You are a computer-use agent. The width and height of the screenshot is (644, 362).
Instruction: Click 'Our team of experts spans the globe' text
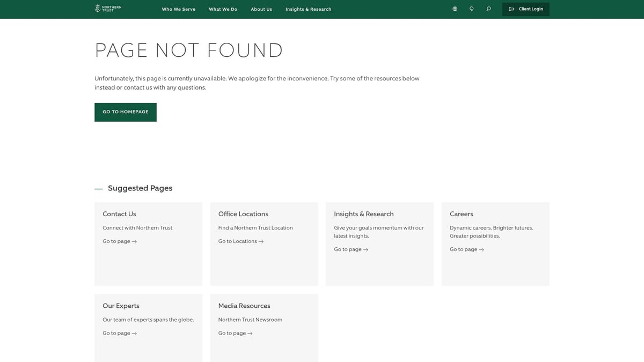point(148,320)
